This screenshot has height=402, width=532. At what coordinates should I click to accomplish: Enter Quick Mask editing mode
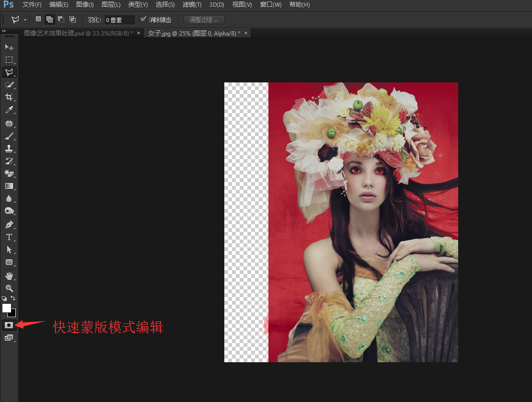click(x=9, y=325)
